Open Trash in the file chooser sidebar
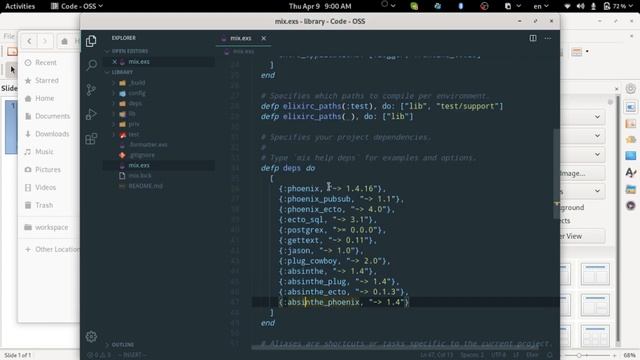The image size is (640, 360). 44,205
